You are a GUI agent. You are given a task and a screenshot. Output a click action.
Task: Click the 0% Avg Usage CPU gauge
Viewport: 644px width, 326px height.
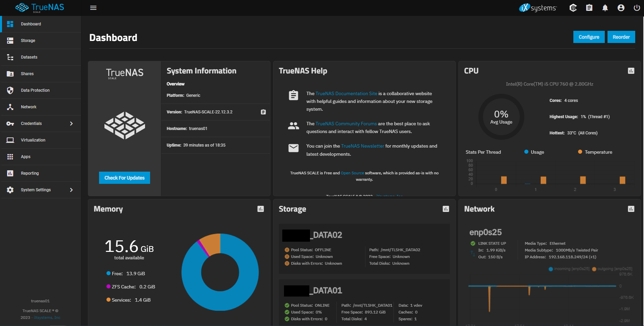501,117
